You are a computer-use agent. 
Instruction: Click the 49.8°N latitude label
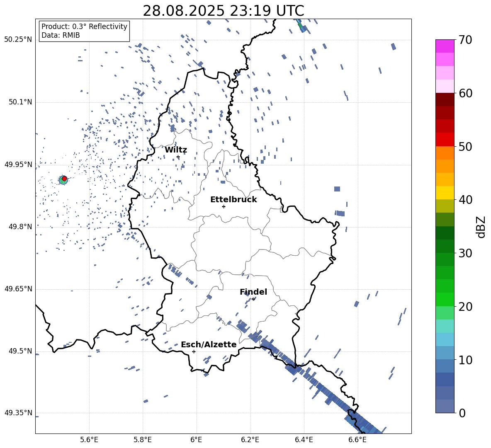pos(20,227)
